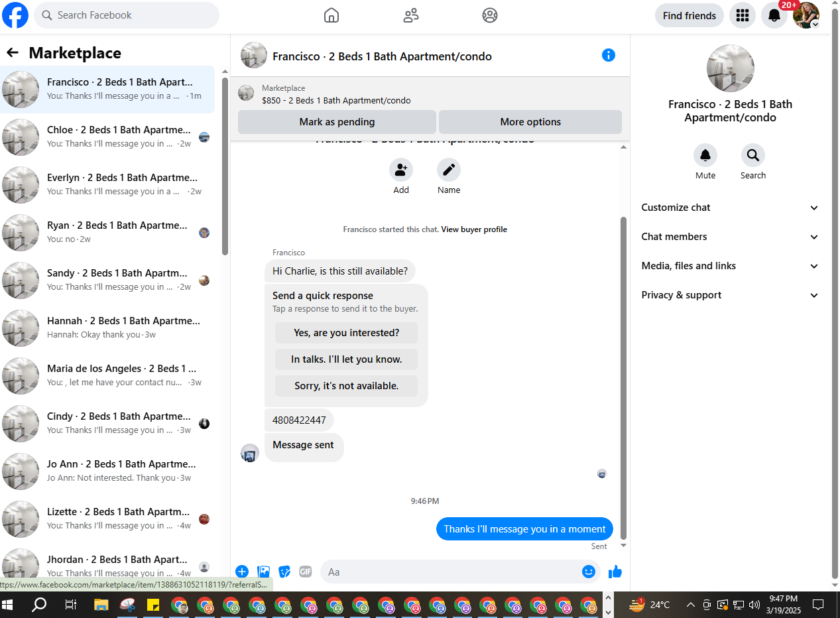840x618 pixels.
Task: Open the volume speaker tray icon
Action: coord(754,605)
